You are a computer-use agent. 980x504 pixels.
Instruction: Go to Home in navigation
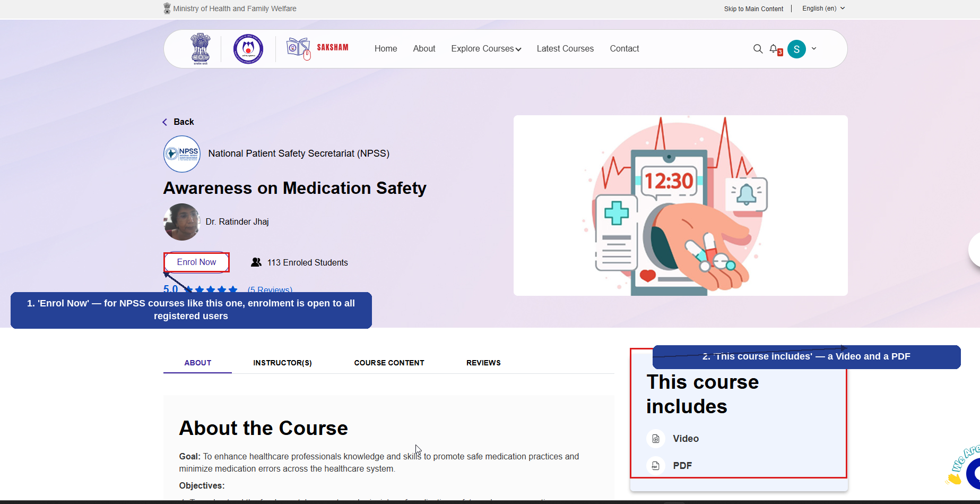click(386, 49)
